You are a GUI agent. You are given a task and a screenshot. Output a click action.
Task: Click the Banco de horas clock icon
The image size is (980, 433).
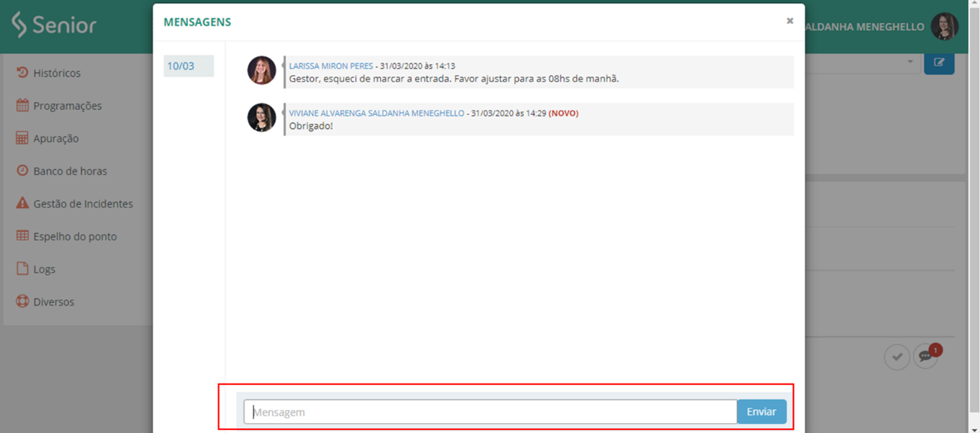tap(22, 171)
